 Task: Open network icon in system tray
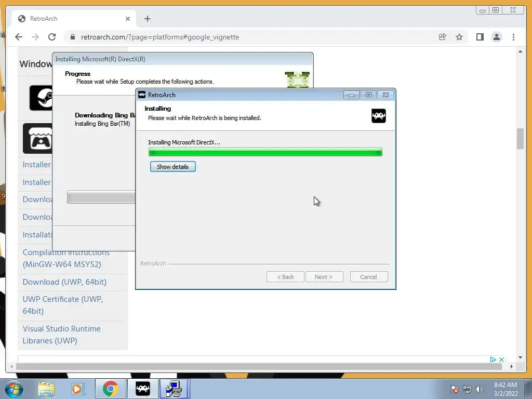coord(467,389)
